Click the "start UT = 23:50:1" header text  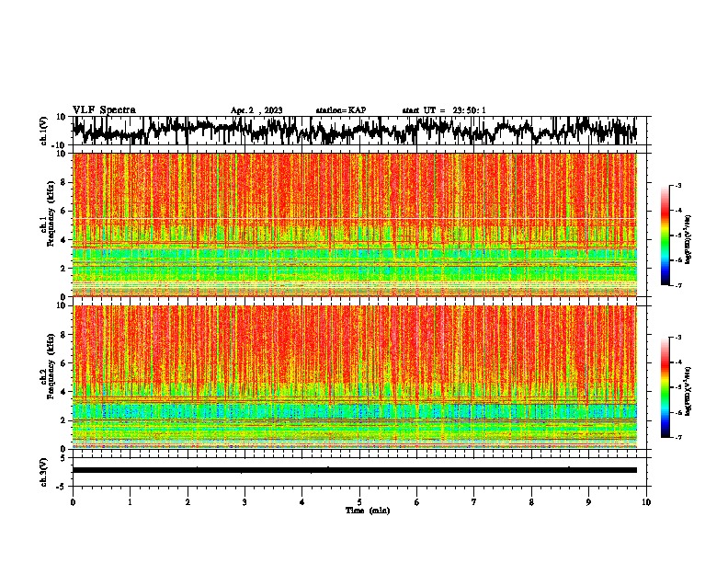click(444, 110)
